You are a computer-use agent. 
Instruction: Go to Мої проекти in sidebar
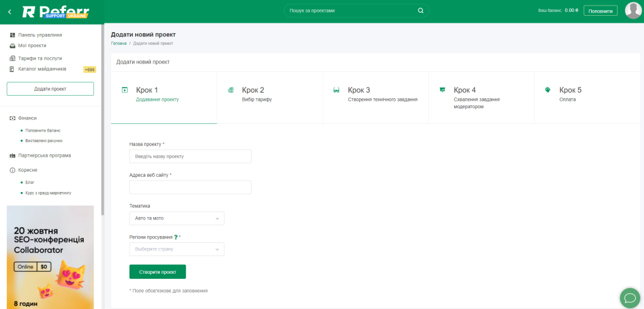click(32, 45)
